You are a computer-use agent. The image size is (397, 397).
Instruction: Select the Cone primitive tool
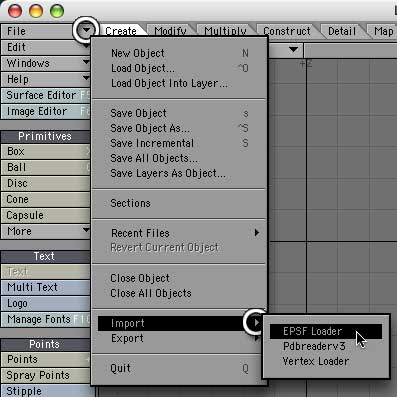[46, 199]
